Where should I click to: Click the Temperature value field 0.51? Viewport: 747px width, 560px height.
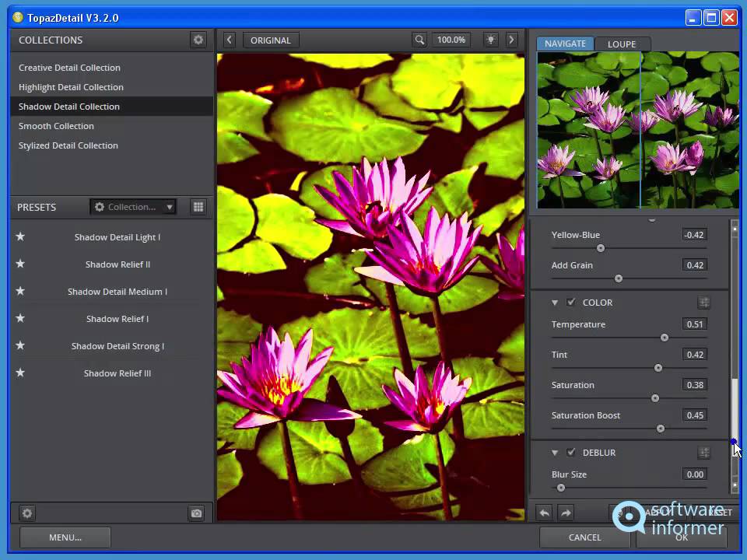coord(695,324)
